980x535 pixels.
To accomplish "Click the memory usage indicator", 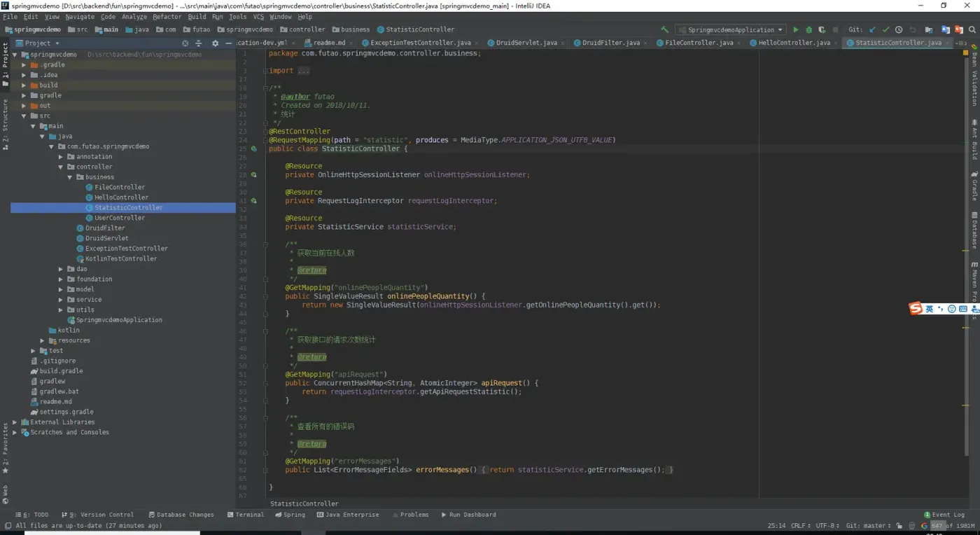I will coord(952,525).
